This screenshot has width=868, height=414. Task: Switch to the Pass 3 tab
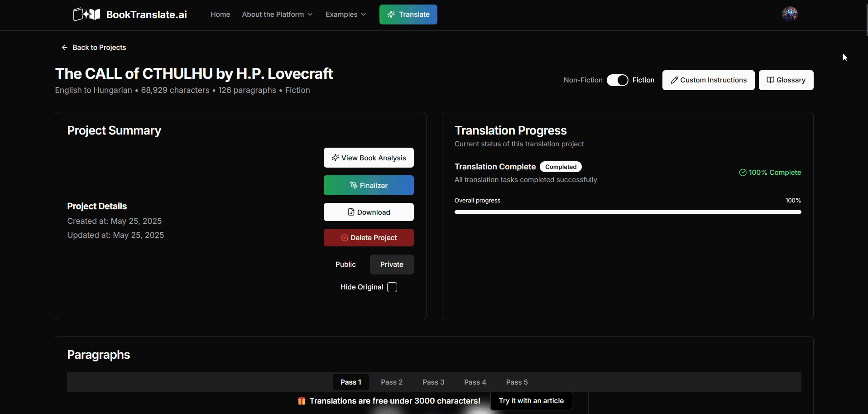(x=433, y=382)
